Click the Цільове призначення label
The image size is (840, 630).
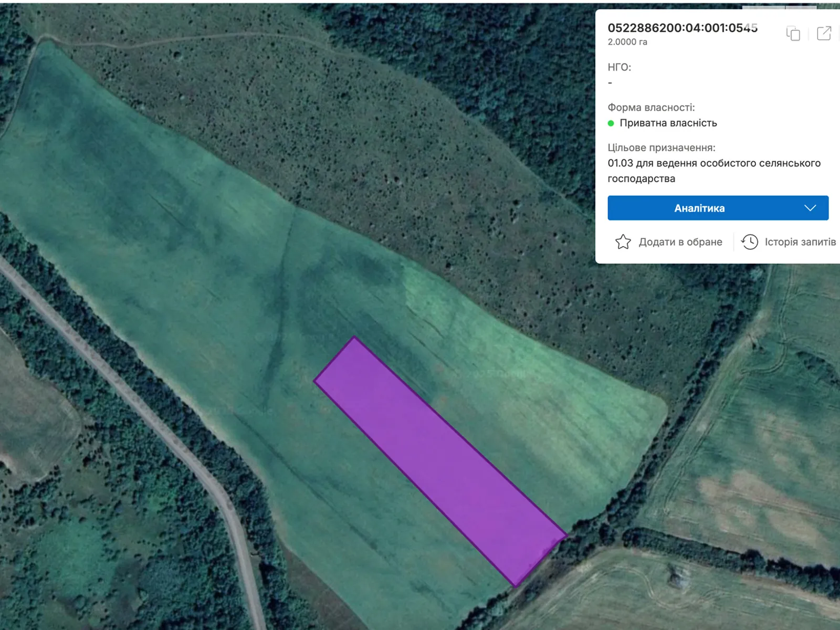point(661,148)
